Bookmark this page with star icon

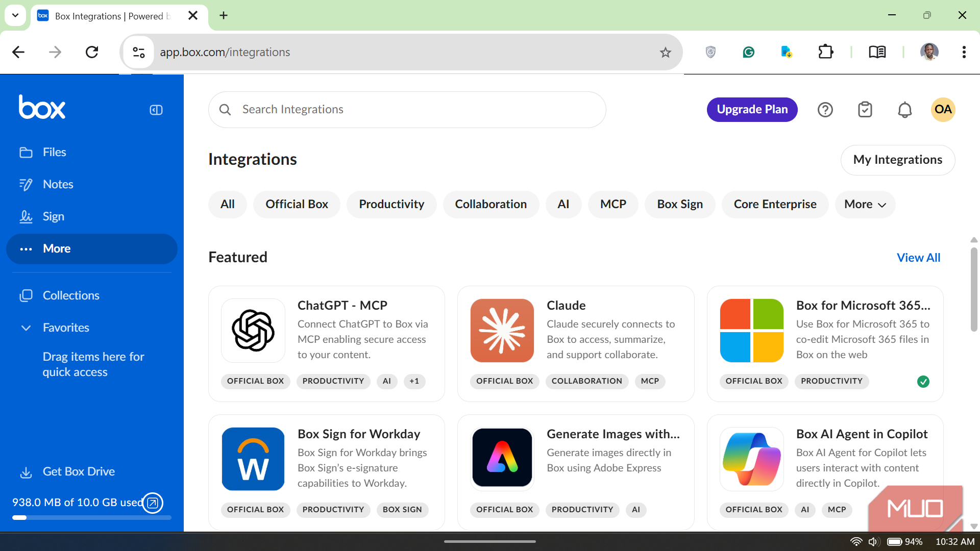click(665, 52)
